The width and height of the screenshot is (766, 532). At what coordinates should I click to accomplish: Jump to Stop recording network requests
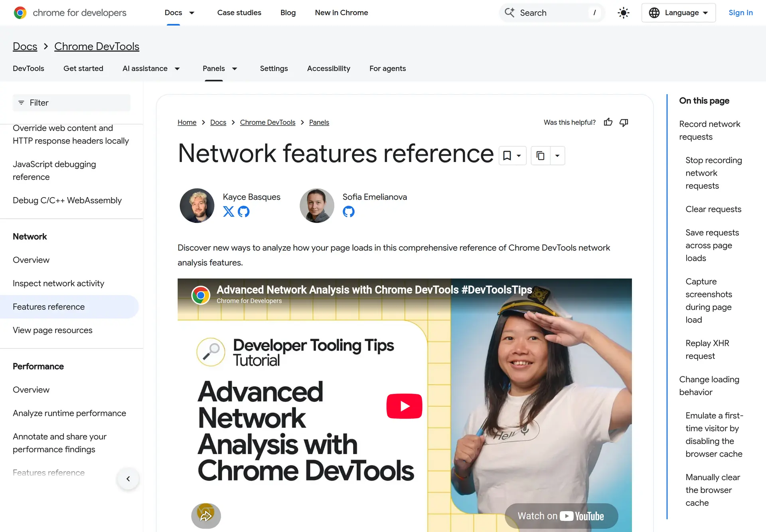(714, 173)
